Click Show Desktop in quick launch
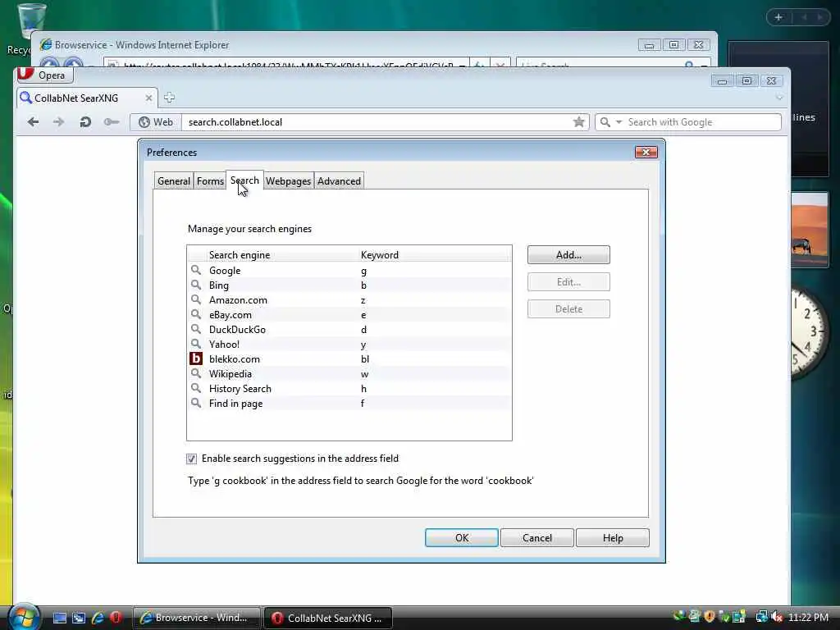 tap(59, 618)
